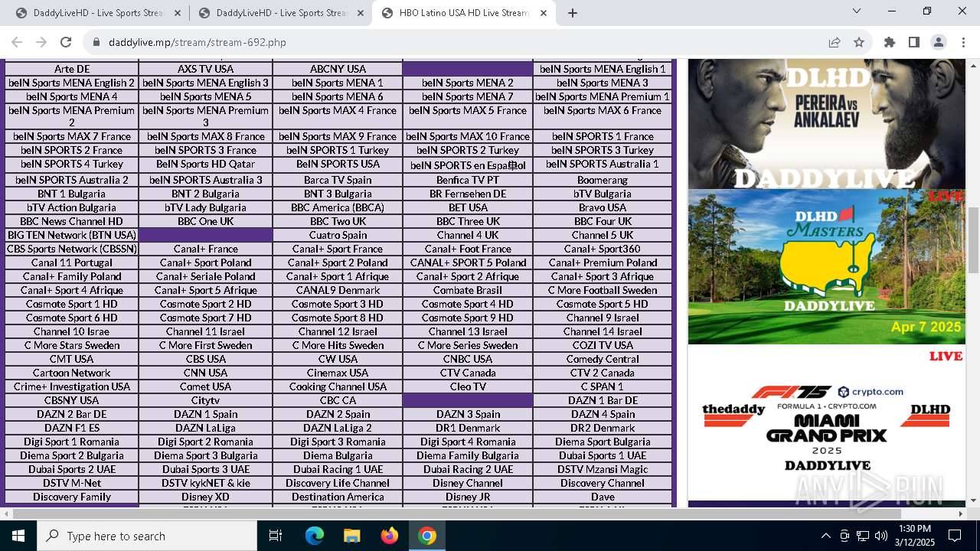Viewport: 980px width, 551px height.
Task: Switch to second DaddyLiveHD tab
Action: click(280, 13)
